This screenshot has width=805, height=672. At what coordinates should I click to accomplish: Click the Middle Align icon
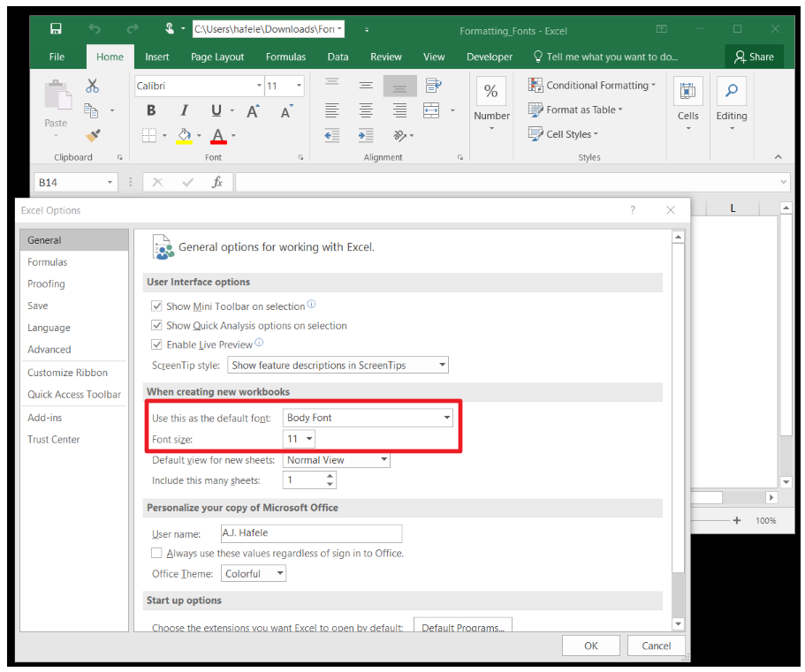tap(366, 85)
